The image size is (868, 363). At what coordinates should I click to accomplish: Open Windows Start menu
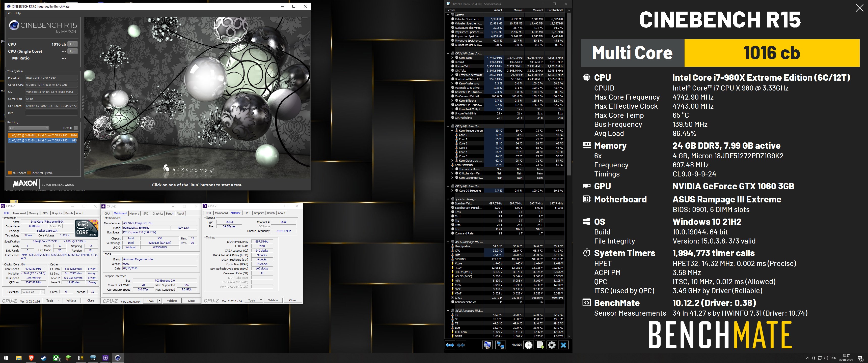6,358
